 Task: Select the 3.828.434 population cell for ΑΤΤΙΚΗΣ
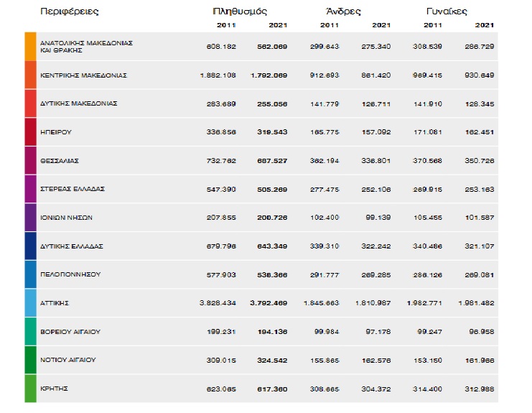218,303
